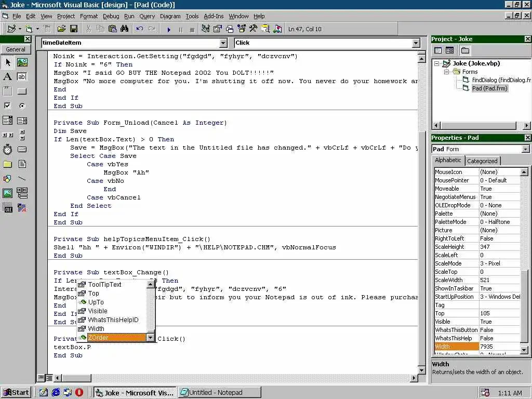The image size is (532, 399).
Task: Choose Visible in autocomplete list
Action: [x=98, y=311]
